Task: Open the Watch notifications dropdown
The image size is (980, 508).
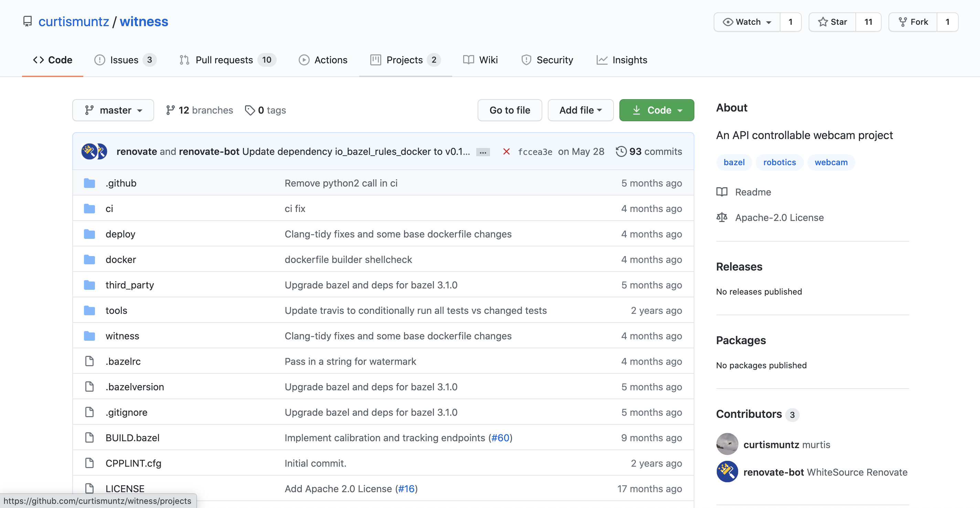Action: point(747,22)
